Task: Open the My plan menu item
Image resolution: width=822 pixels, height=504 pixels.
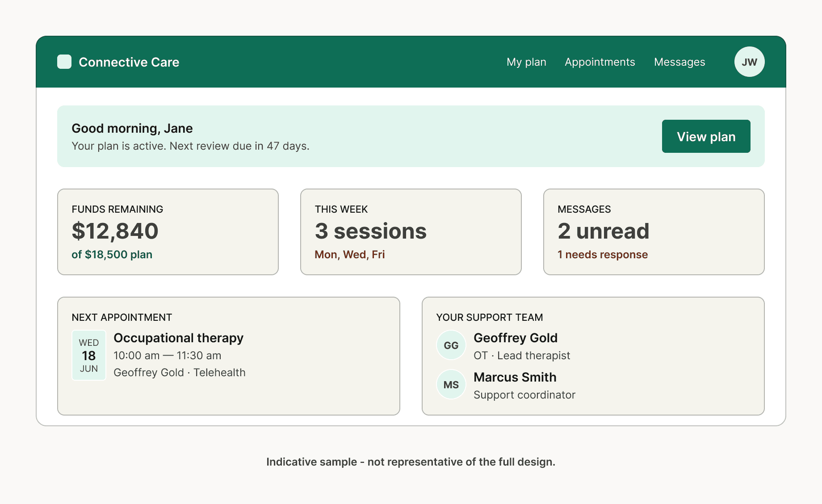Action: click(526, 62)
